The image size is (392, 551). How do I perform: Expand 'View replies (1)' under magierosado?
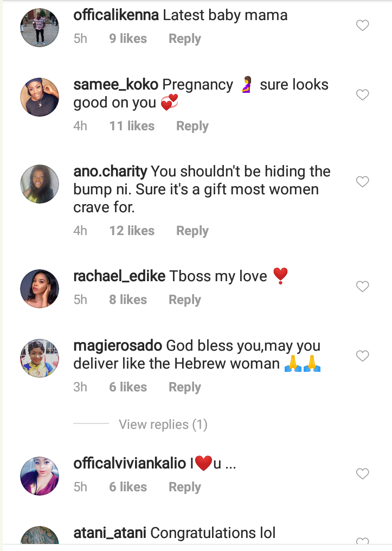[x=163, y=425]
